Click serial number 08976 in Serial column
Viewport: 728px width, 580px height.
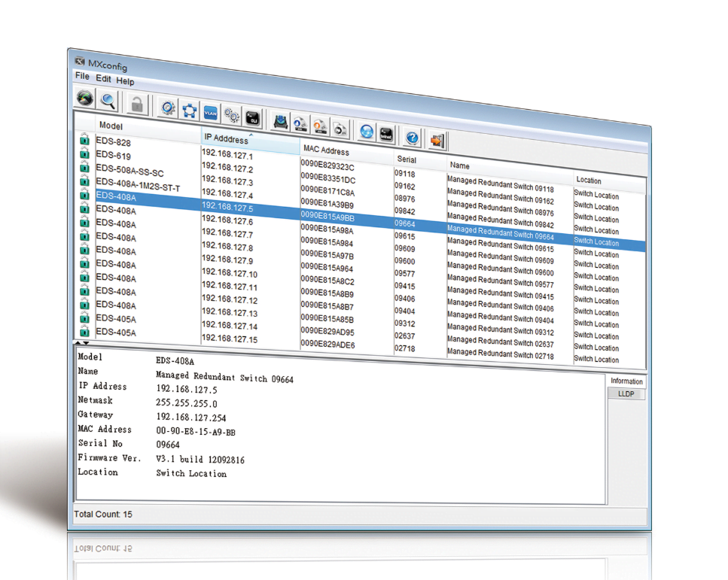pyautogui.click(x=405, y=199)
